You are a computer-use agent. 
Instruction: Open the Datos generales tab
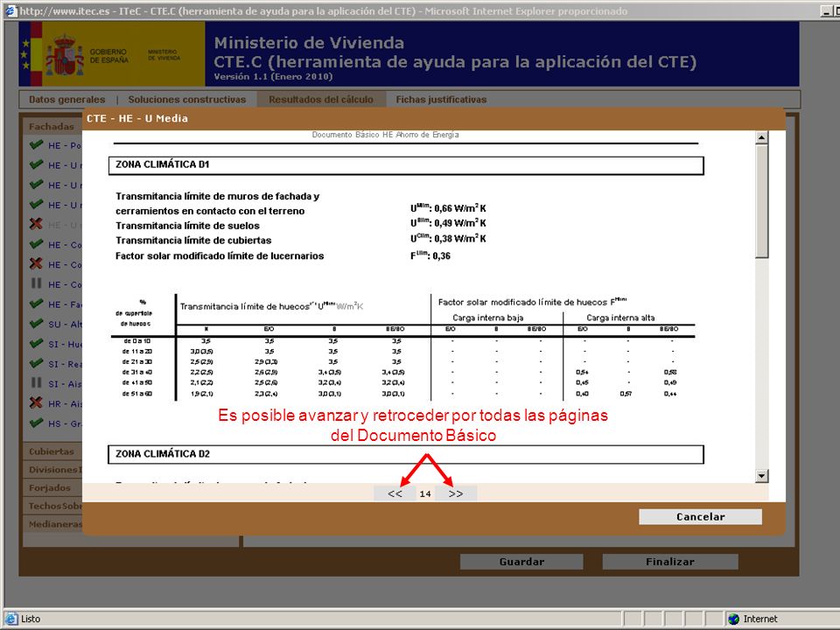coord(67,99)
